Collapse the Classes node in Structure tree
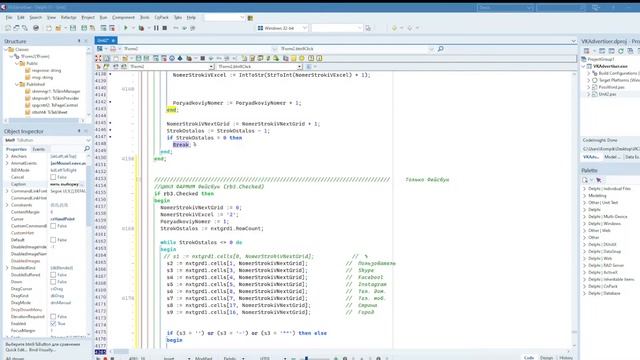This screenshot has width=640, height=360. pos(6,49)
